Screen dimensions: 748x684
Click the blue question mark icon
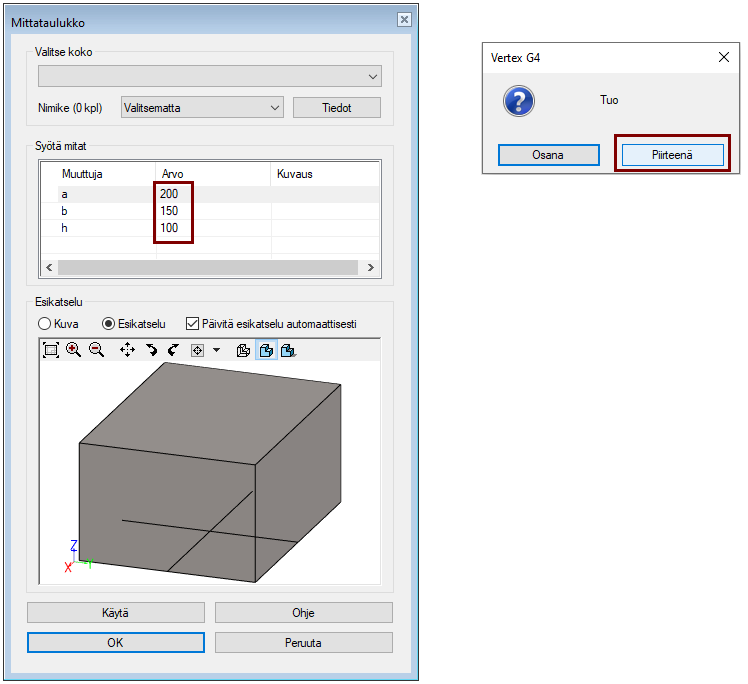pyautogui.click(x=518, y=101)
